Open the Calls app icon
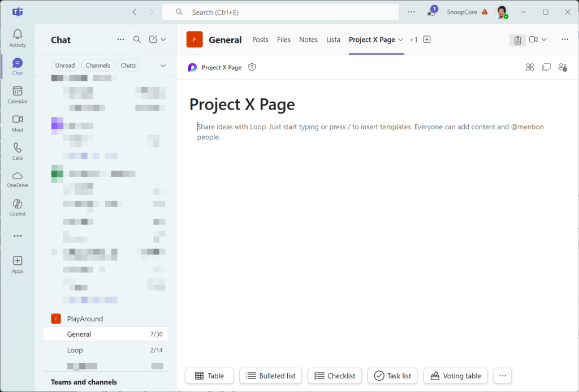The width and height of the screenshot is (579, 392). [x=18, y=151]
